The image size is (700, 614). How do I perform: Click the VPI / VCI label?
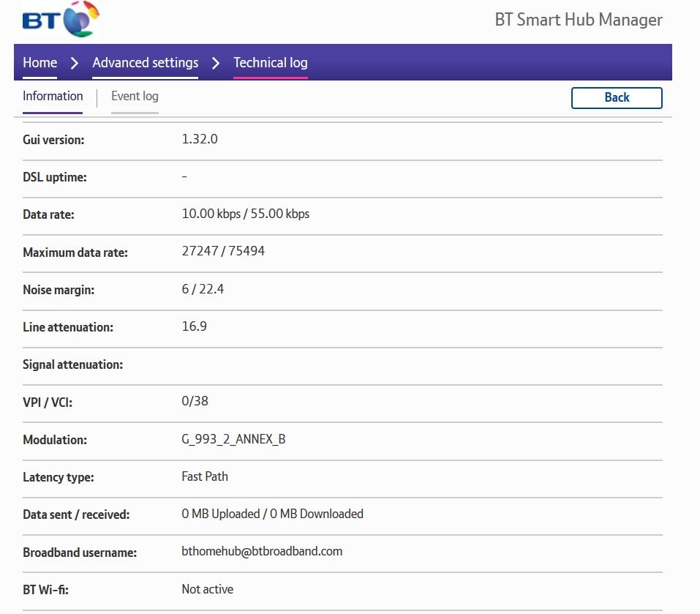click(x=48, y=403)
